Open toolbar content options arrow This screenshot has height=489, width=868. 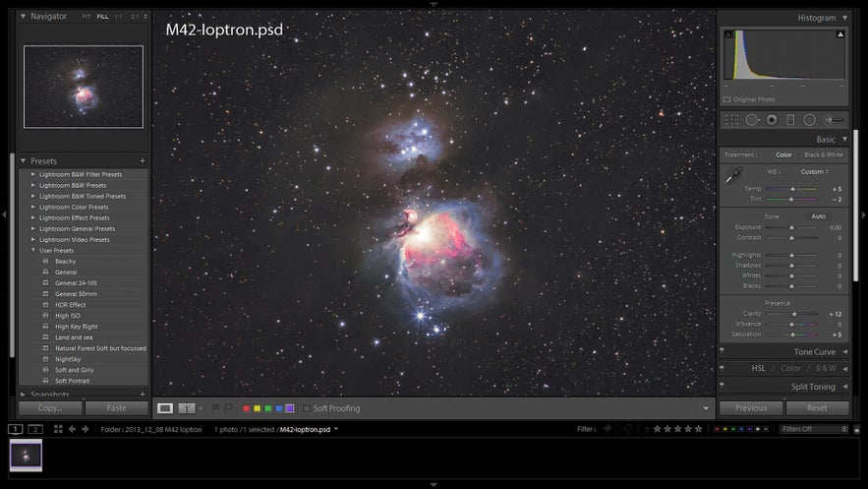point(706,408)
